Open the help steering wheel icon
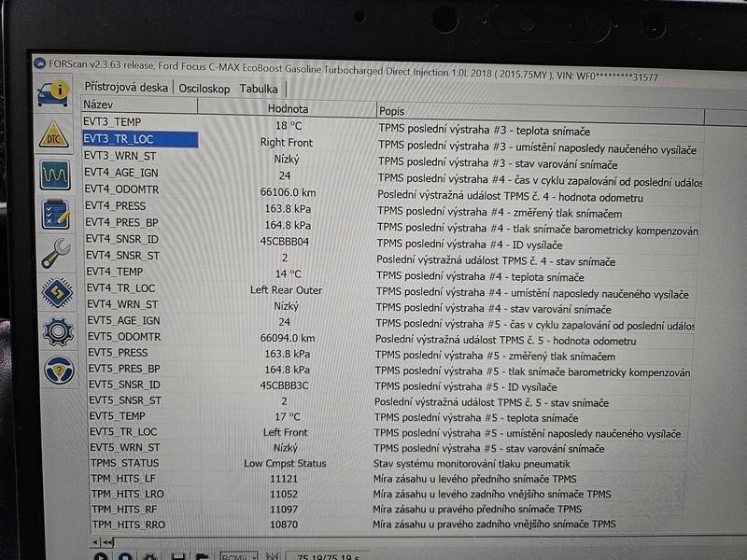747x560 pixels. tap(58, 371)
